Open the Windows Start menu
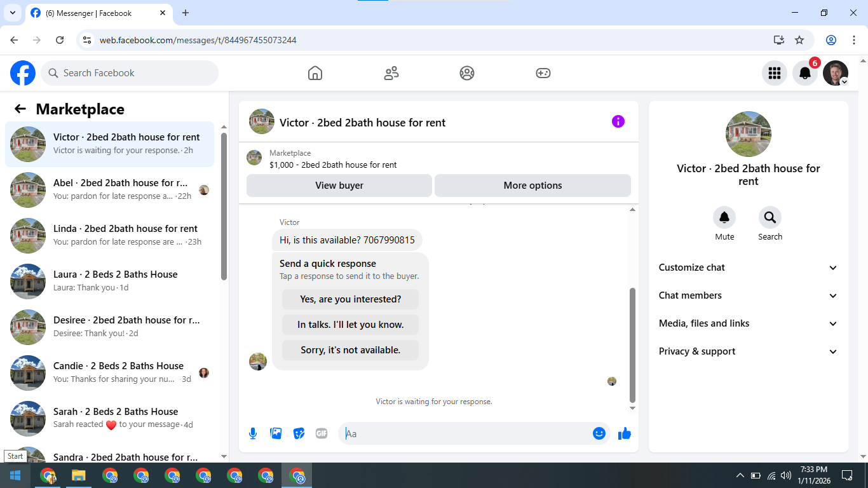This screenshot has height=488, width=868. click(x=15, y=475)
